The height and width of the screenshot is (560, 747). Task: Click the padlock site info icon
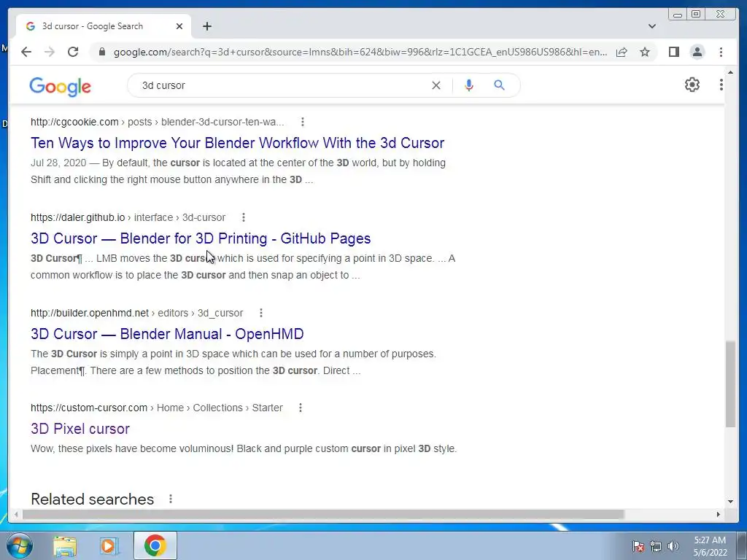(x=101, y=52)
